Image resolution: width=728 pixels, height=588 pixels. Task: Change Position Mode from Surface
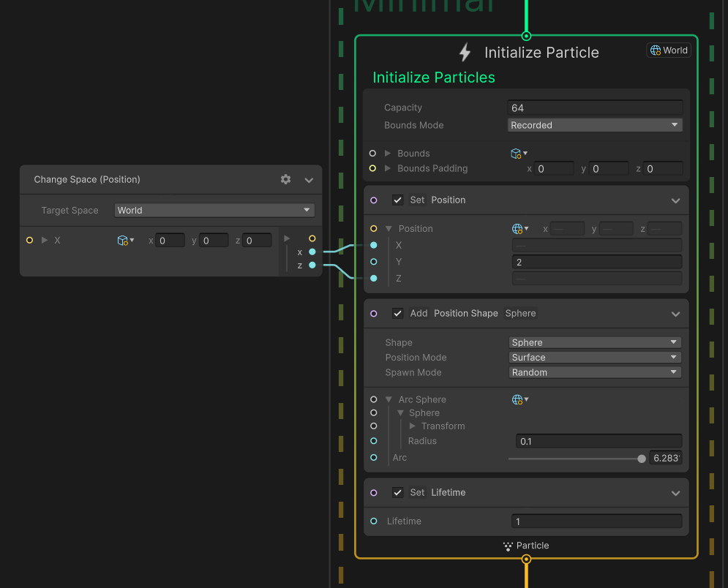pos(595,357)
